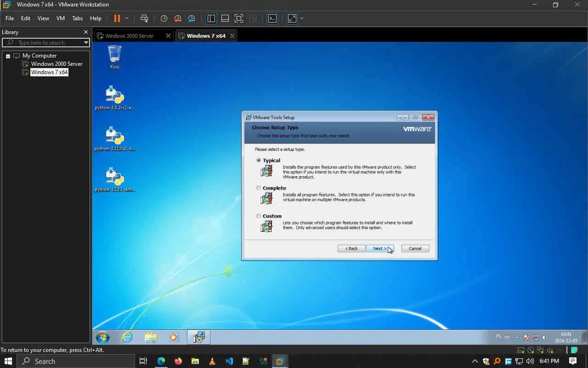Open the library search dropdown arrow
This screenshot has height=368, width=588.
[x=86, y=42]
